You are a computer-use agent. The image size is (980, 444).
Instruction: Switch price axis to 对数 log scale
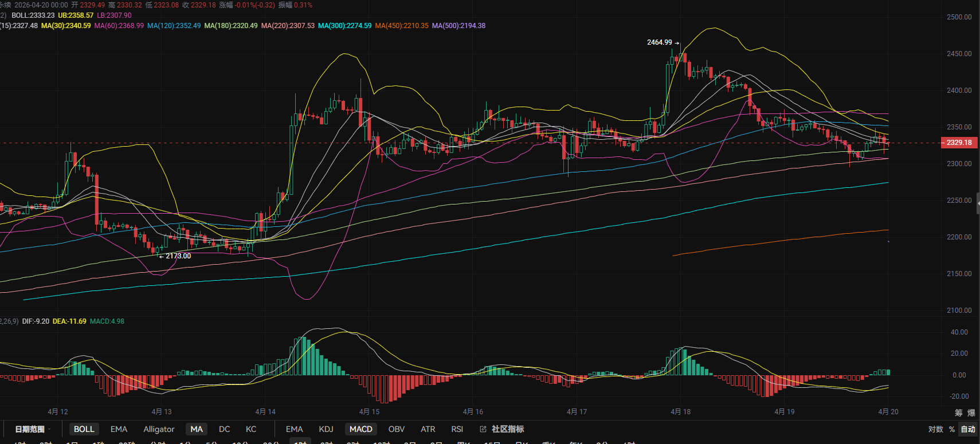pos(935,429)
